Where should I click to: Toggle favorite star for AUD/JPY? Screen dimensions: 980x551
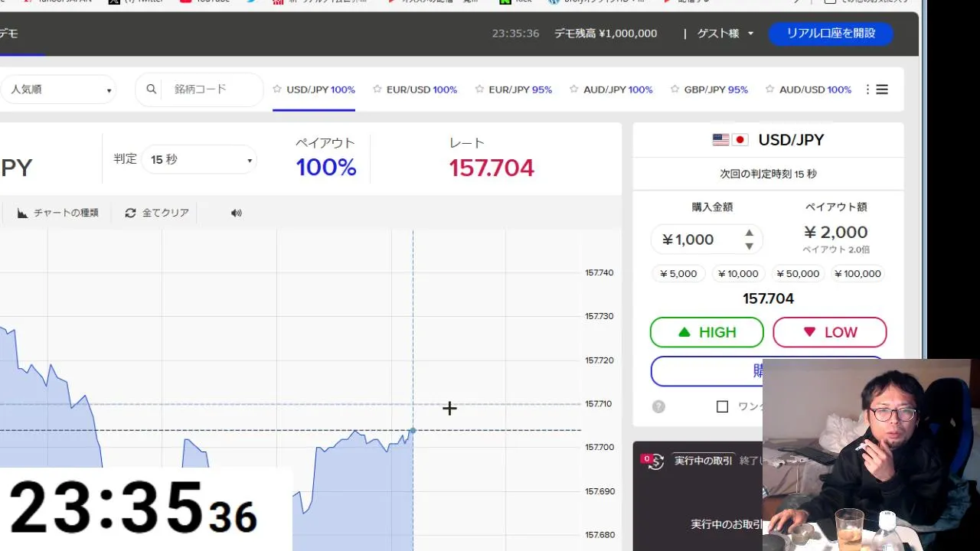click(574, 90)
